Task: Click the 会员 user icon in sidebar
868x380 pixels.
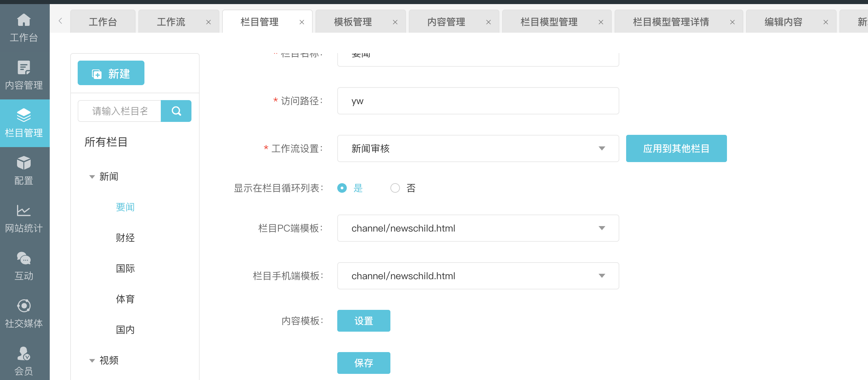Action: (24, 354)
